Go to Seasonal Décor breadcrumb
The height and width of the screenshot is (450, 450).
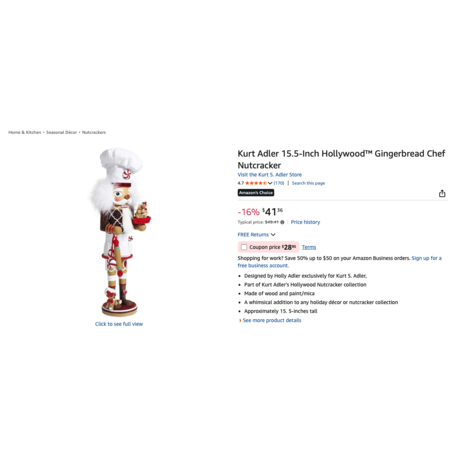click(x=62, y=132)
